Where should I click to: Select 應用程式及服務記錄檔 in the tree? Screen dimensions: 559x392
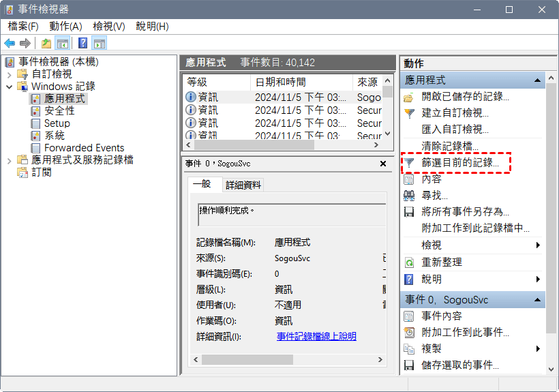click(82, 160)
